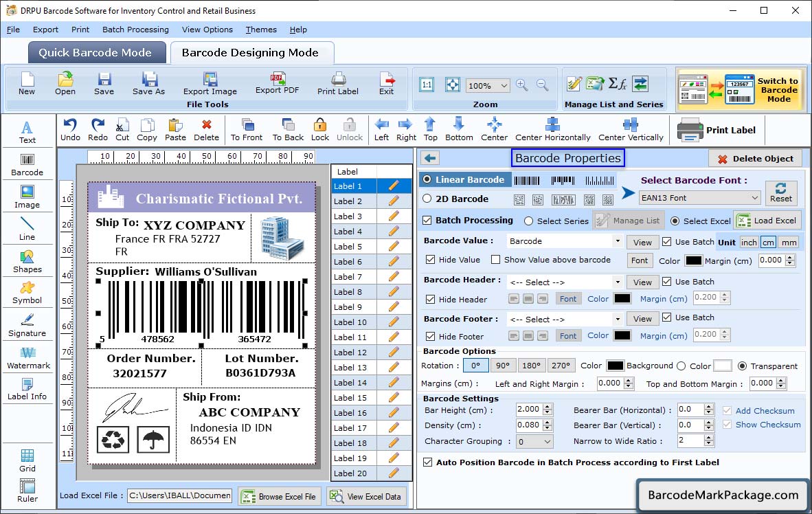The height and width of the screenshot is (514, 812).
Task: Click Barcode Options Color swatch
Action: (616, 366)
